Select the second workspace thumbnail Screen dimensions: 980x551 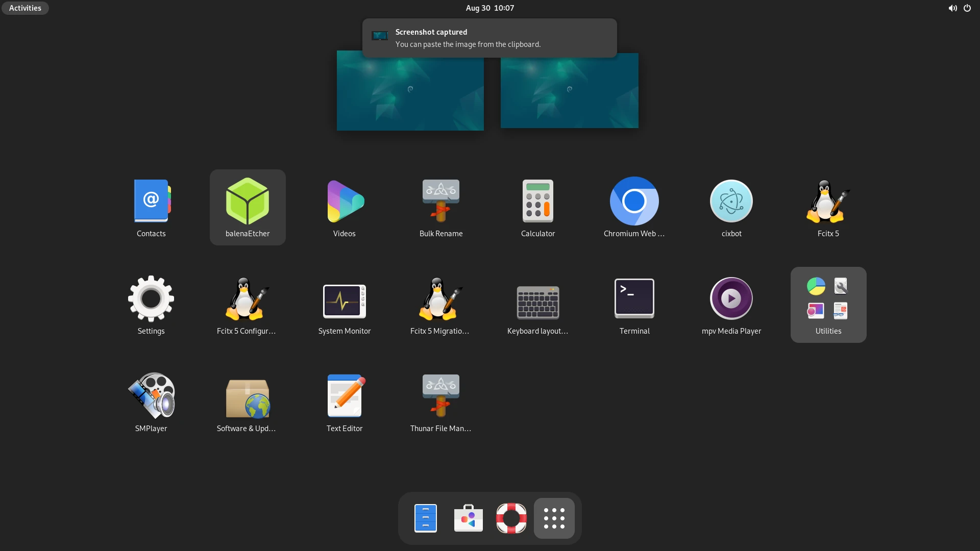[x=570, y=91]
